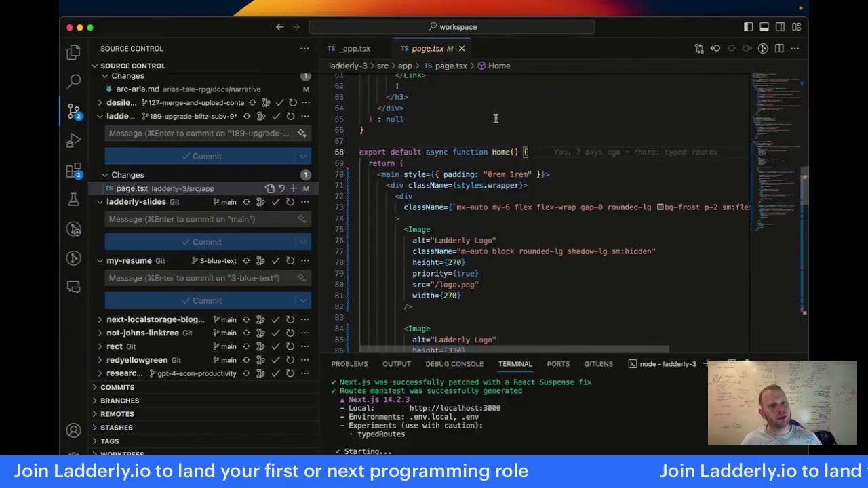Click Commit button for my-resume 3-blue-text

201,301
